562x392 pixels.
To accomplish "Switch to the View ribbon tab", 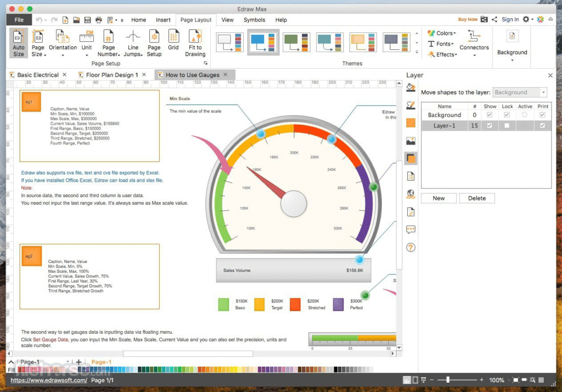I will (227, 20).
